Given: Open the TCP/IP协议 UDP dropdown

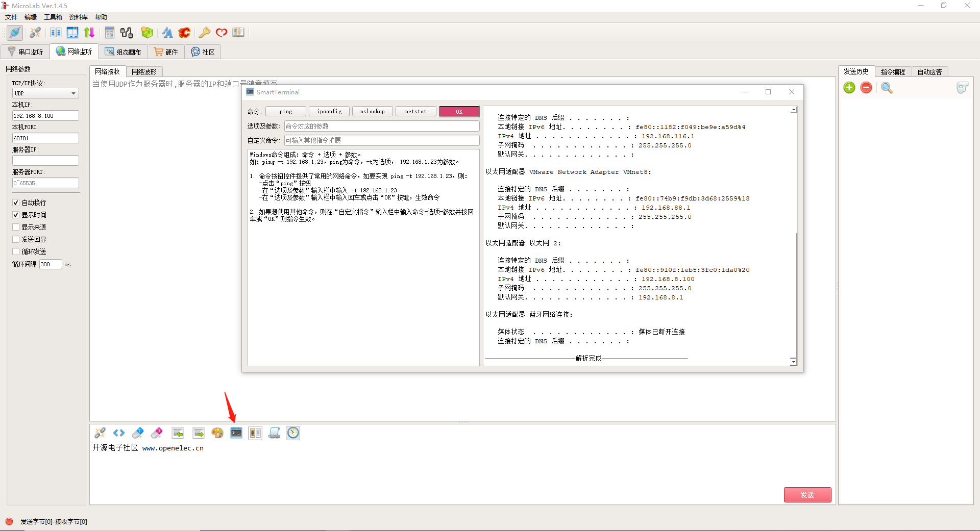Looking at the screenshot, I should point(45,93).
